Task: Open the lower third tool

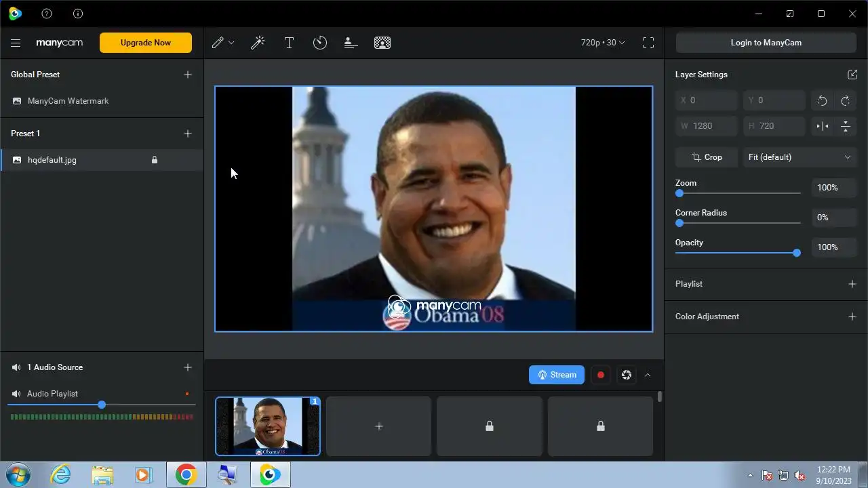Action: pos(351,43)
